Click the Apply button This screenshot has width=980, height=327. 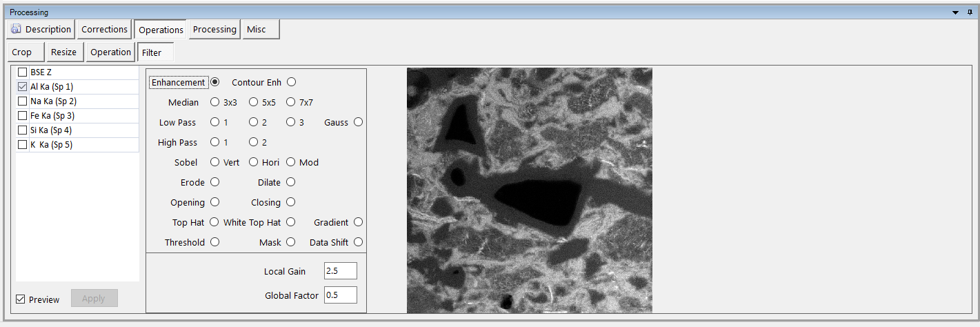point(94,299)
